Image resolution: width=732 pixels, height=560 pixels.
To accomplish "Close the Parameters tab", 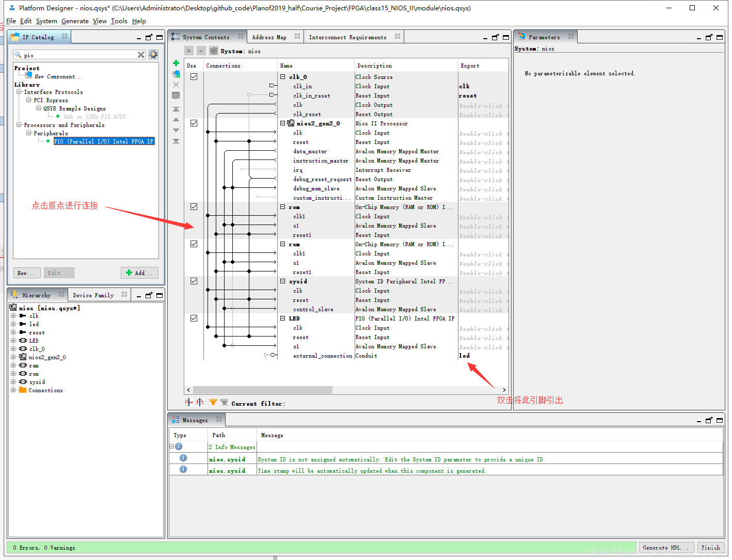I will pyautogui.click(x=571, y=37).
